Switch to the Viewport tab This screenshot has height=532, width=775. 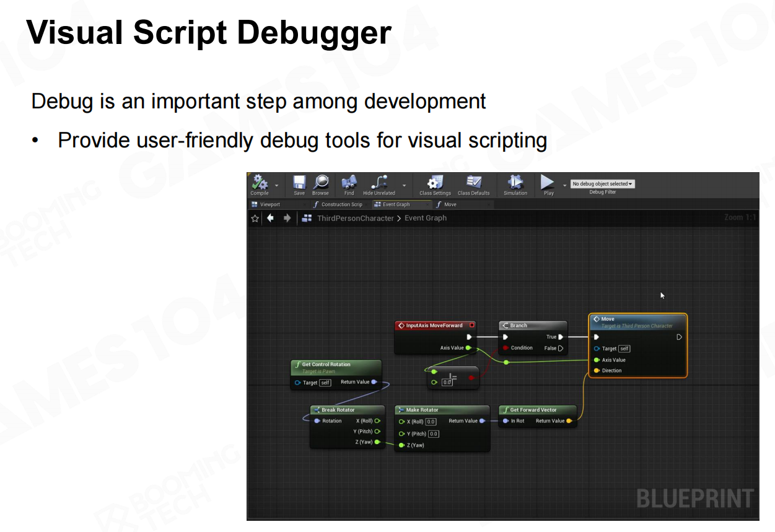270,204
